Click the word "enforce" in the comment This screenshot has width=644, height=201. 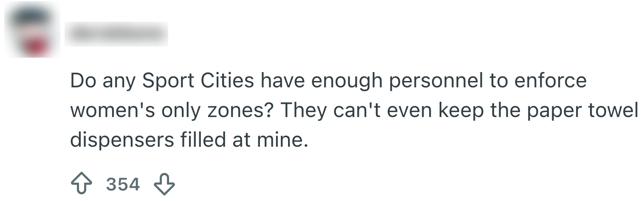click(x=551, y=81)
